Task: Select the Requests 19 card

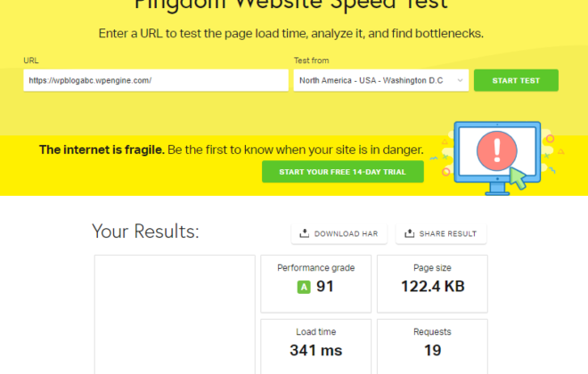Action: pos(432,346)
